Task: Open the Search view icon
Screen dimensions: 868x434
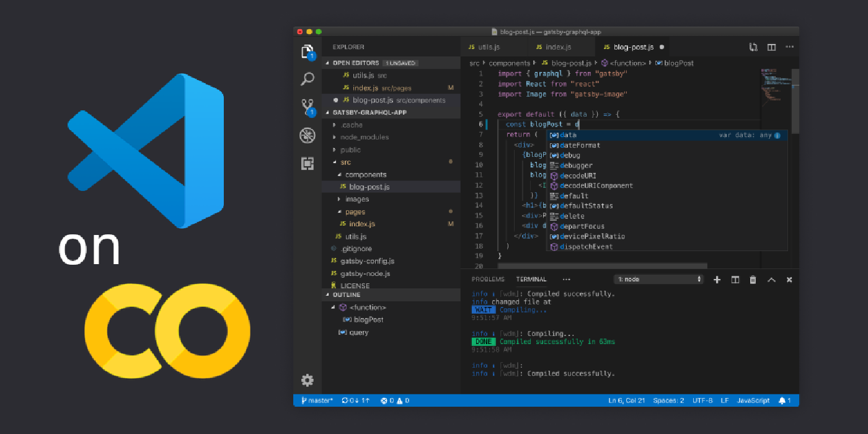Action: (x=308, y=79)
